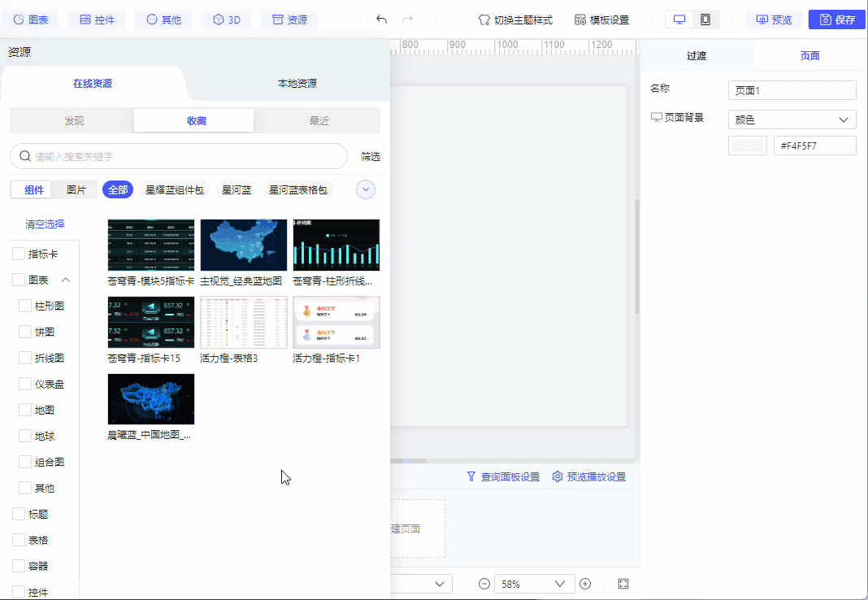Click the search magnifier icon
This screenshot has width=868, height=600.
tap(25, 156)
